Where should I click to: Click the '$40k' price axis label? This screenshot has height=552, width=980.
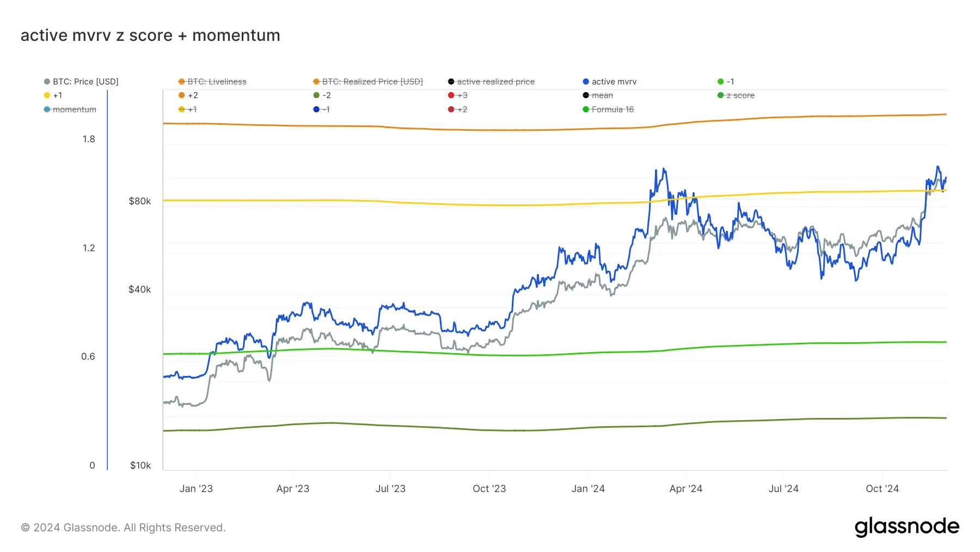140,289
